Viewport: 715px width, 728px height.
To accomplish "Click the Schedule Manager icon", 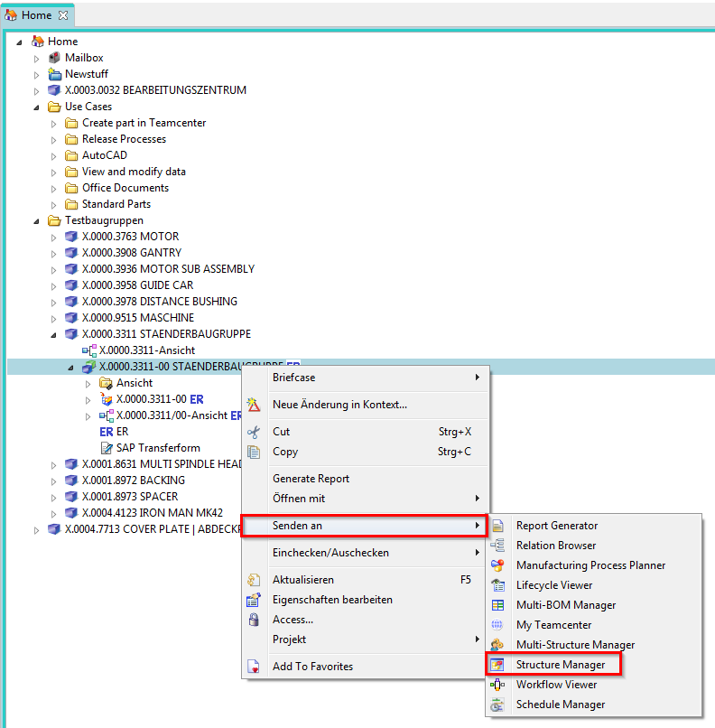I will click(497, 705).
